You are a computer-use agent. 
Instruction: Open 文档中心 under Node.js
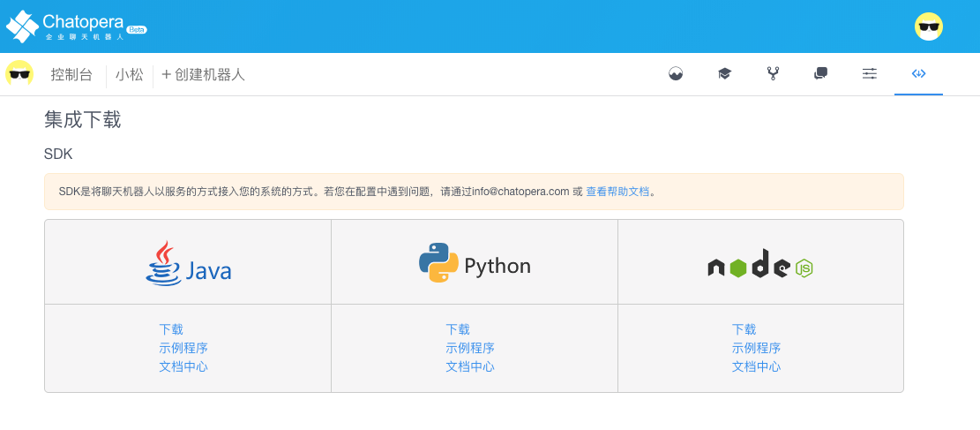[x=756, y=366]
